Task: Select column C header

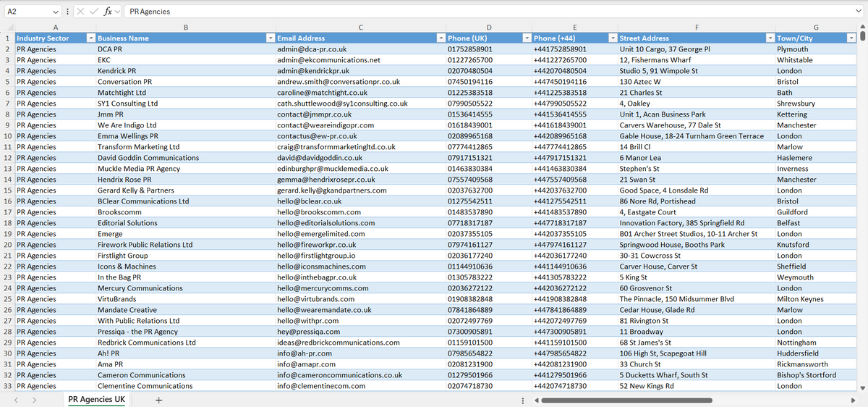Action: click(362, 28)
